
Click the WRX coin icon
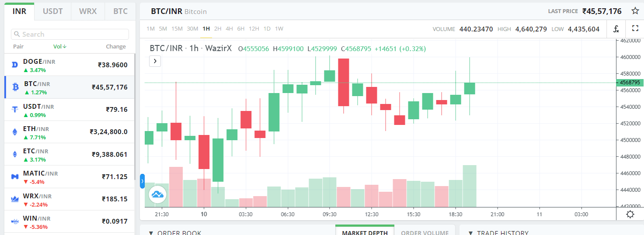(x=14, y=199)
